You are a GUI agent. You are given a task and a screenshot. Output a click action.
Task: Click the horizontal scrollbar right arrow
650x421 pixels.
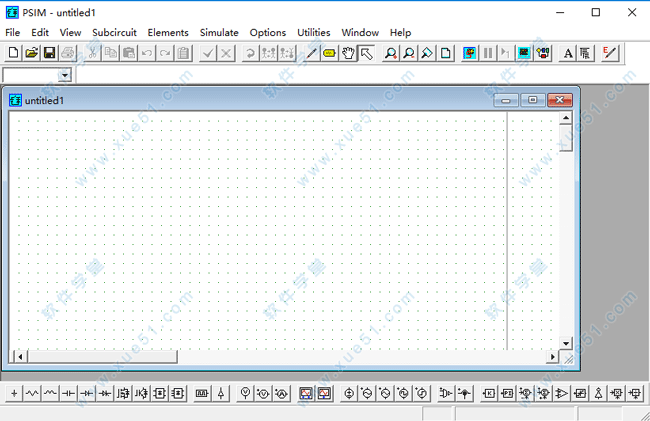click(553, 356)
